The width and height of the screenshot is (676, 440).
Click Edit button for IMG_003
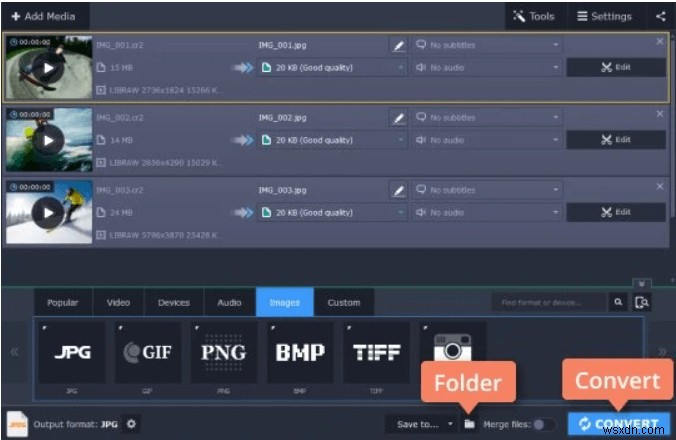(x=616, y=212)
